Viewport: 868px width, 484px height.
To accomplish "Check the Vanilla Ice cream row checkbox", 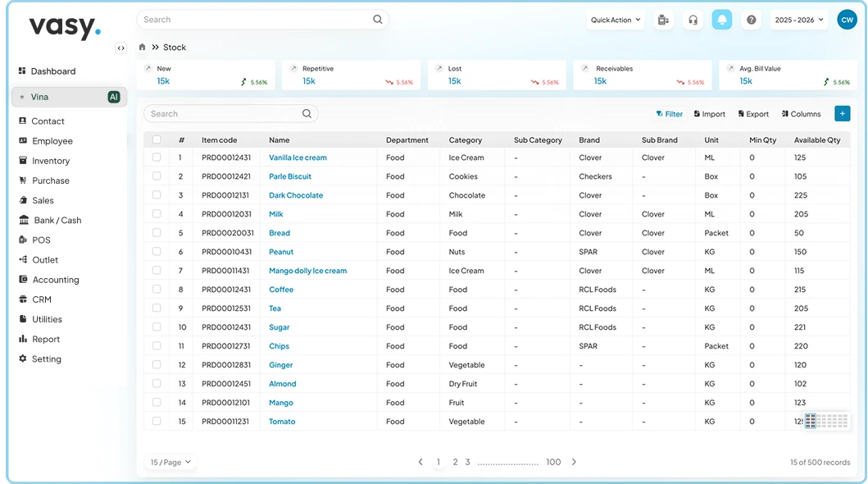I will (x=157, y=158).
